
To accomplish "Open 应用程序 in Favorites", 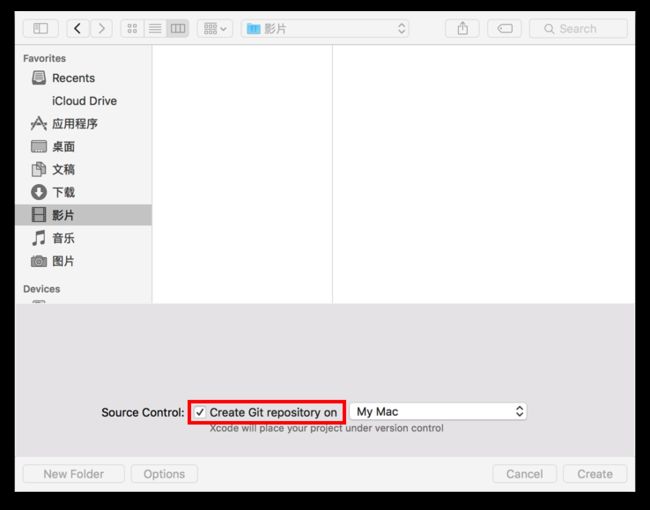I will pos(83,124).
